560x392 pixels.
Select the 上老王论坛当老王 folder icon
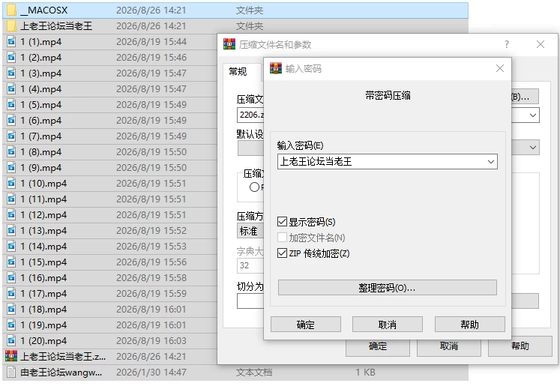tap(11, 25)
